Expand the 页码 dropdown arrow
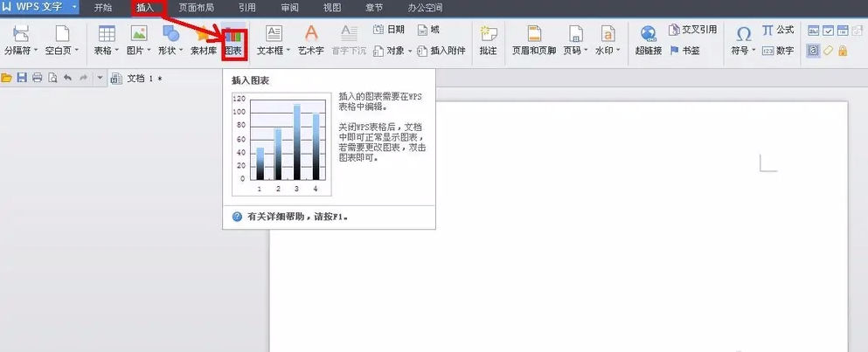 click(x=586, y=51)
